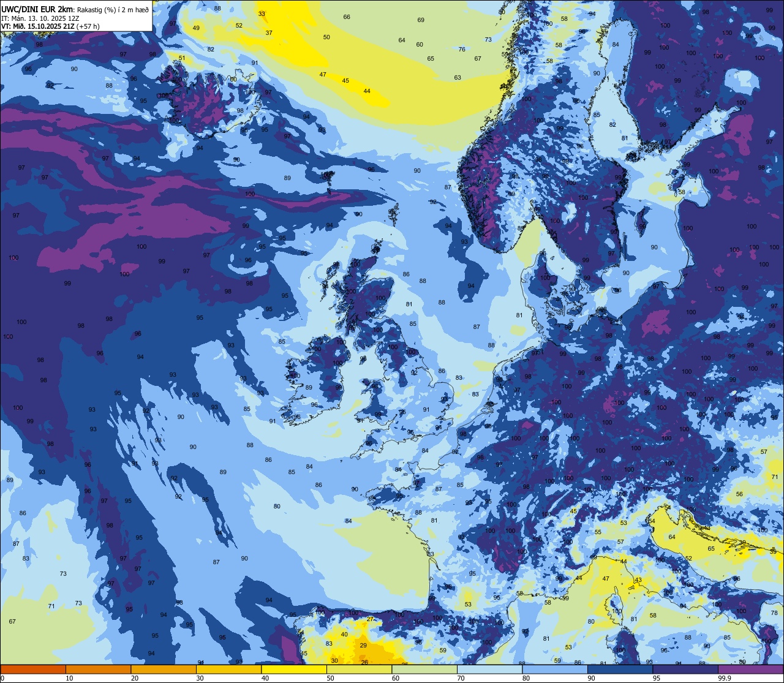
Task: Click the humidity value 26 over Spain
Action: coord(364,662)
